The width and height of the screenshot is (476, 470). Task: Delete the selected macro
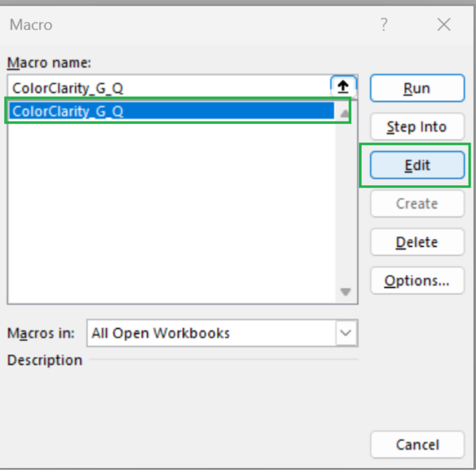tap(417, 242)
